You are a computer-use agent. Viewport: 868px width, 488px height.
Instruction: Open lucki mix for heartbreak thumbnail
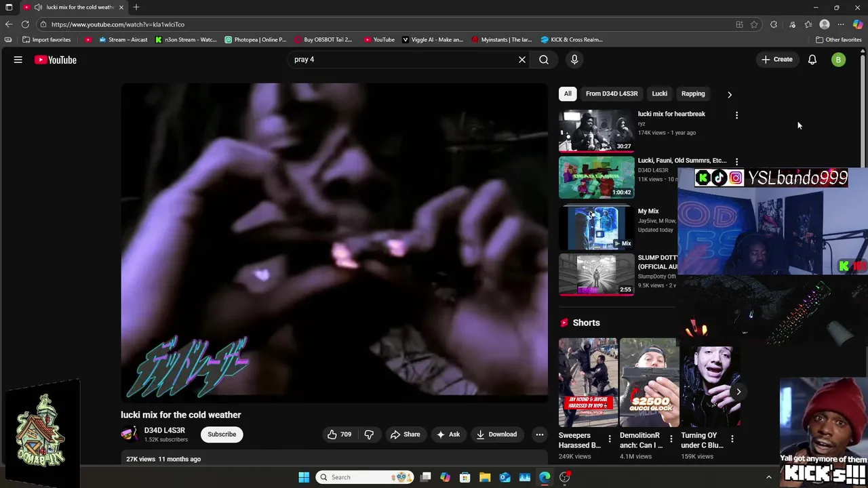(597, 131)
